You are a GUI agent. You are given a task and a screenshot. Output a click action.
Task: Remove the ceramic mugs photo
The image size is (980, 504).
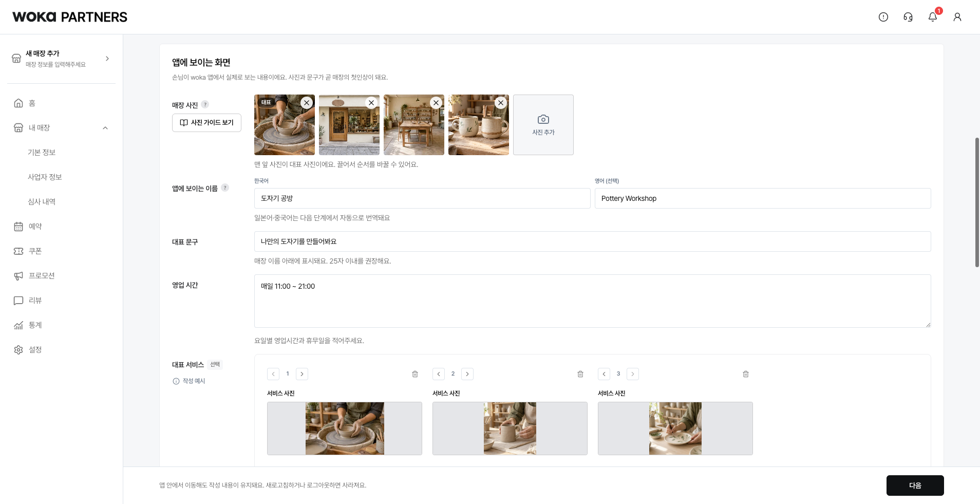[501, 103]
